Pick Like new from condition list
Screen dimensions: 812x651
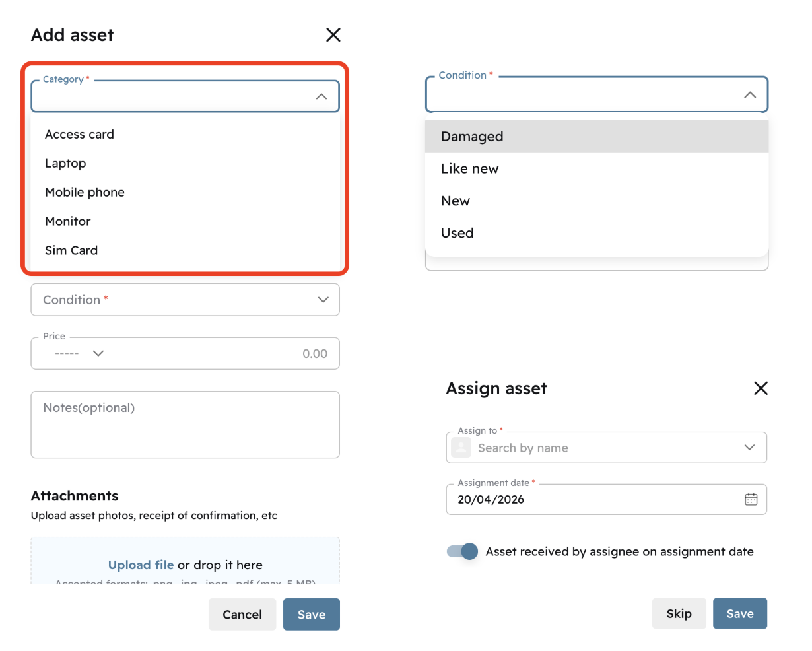pyautogui.click(x=469, y=169)
